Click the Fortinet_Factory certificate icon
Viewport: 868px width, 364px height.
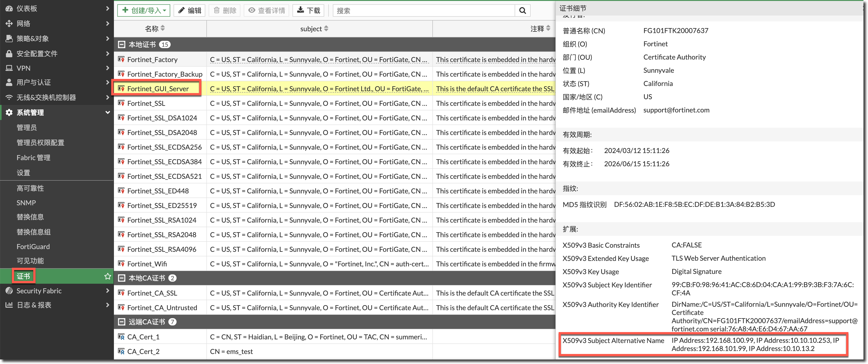(x=121, y=59)
